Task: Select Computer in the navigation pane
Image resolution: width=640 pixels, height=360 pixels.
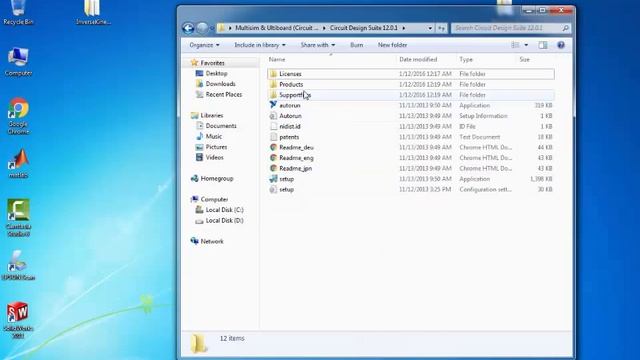Action: coord(214,199)
